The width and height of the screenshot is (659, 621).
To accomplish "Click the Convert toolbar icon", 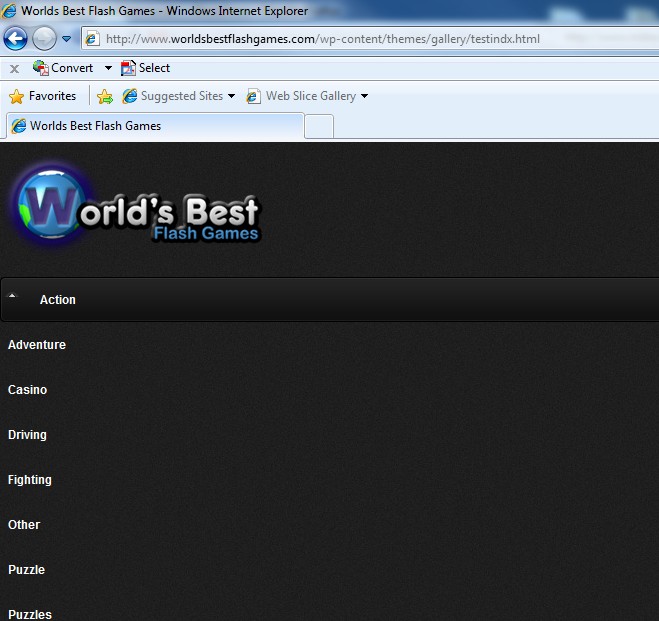I will 41,68.
